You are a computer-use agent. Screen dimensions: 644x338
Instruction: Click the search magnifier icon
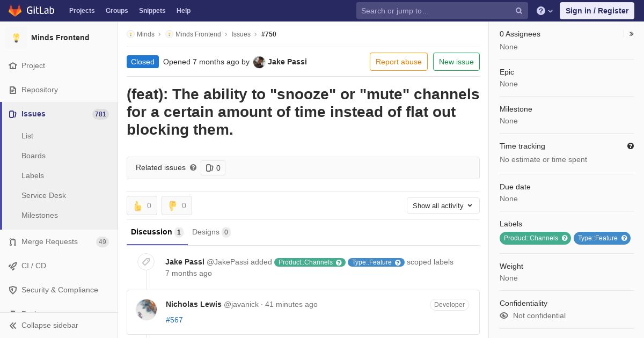coord(519,11)
